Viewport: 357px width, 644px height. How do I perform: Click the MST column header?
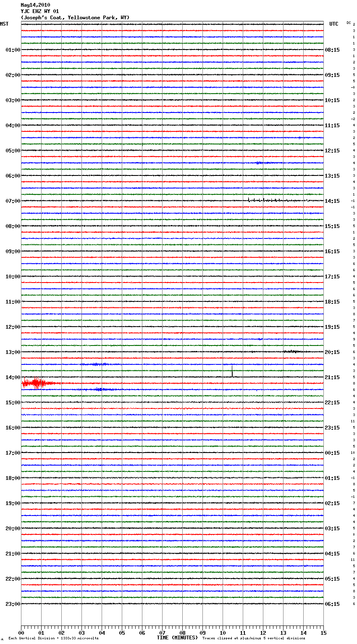click(4, 24)
